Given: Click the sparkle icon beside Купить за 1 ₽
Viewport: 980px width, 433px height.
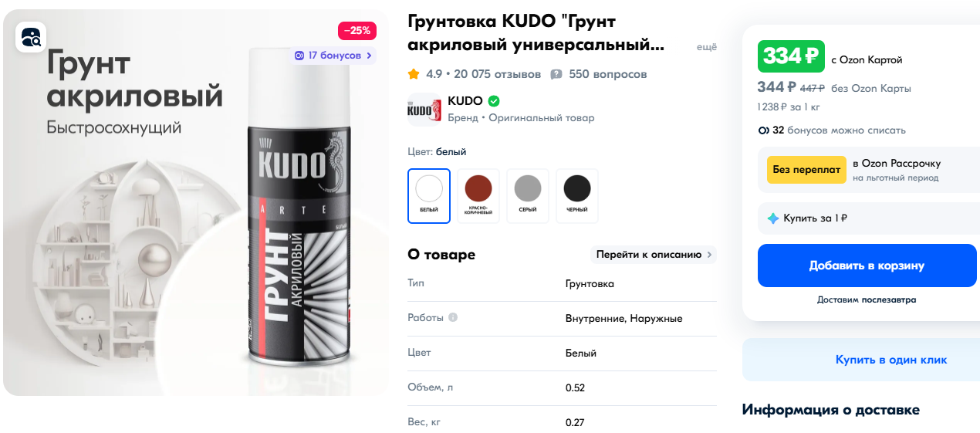Looking at the screenshot, I should (773, 218).
